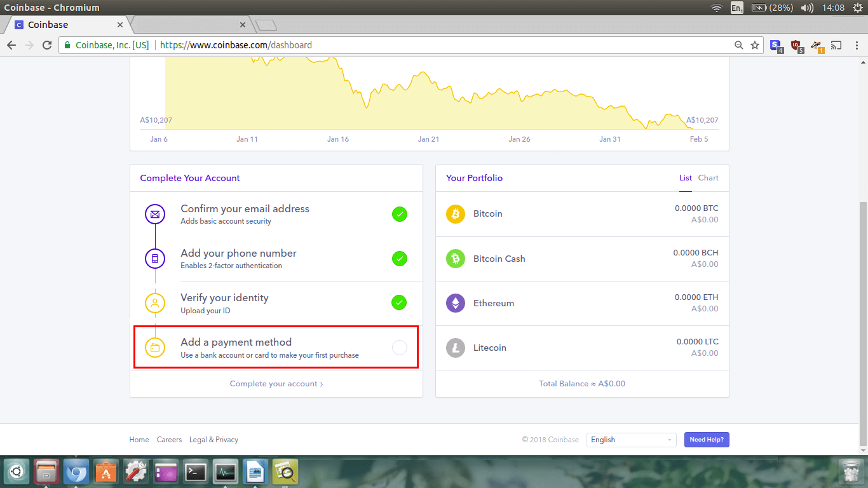This screenshot has width=868, height=488.
Task: Open the Trash icon in the dock
Action: tap(850, 472)
